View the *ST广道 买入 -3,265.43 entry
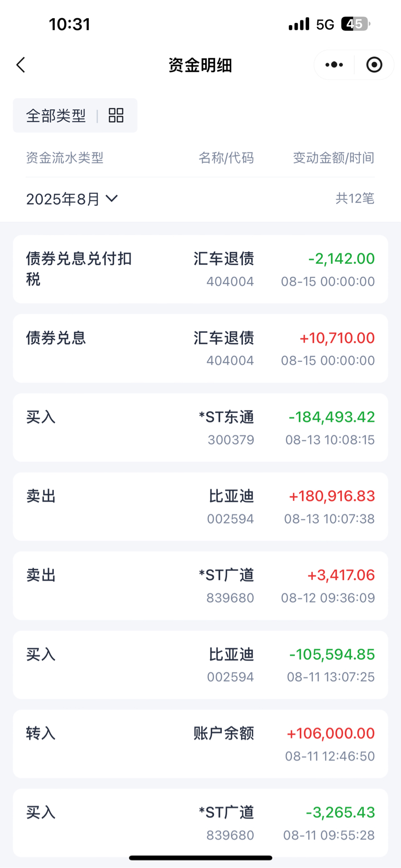Viewport: 401px width, 868px height. 200,823
